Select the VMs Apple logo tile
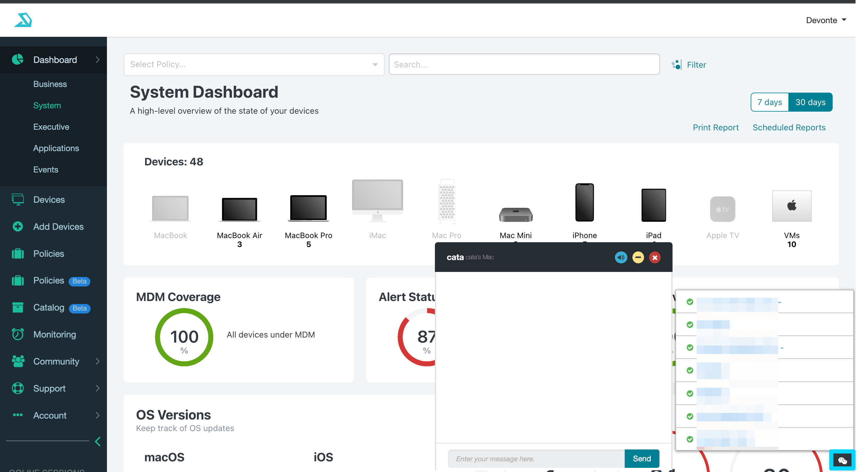This screenshot has width=868, height=472. (792, 206)
